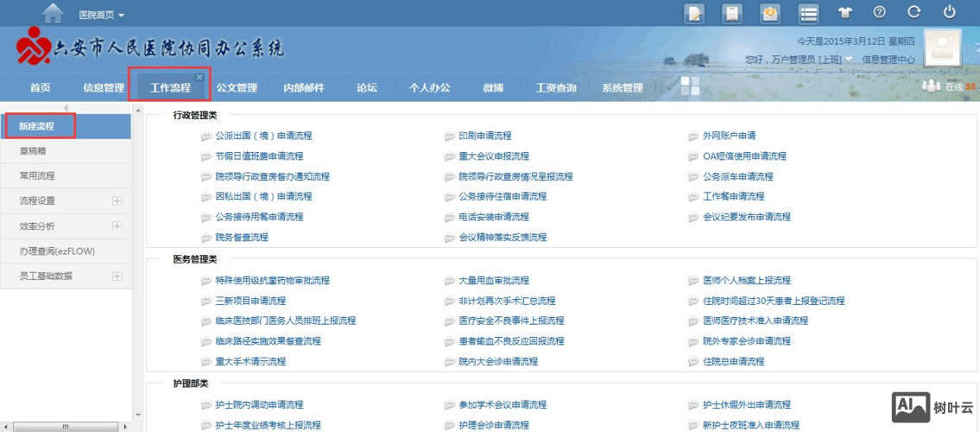Screen dimensions: 980x432
Task: Open 外网账户申请 link
Action: (x=730, y=136)
